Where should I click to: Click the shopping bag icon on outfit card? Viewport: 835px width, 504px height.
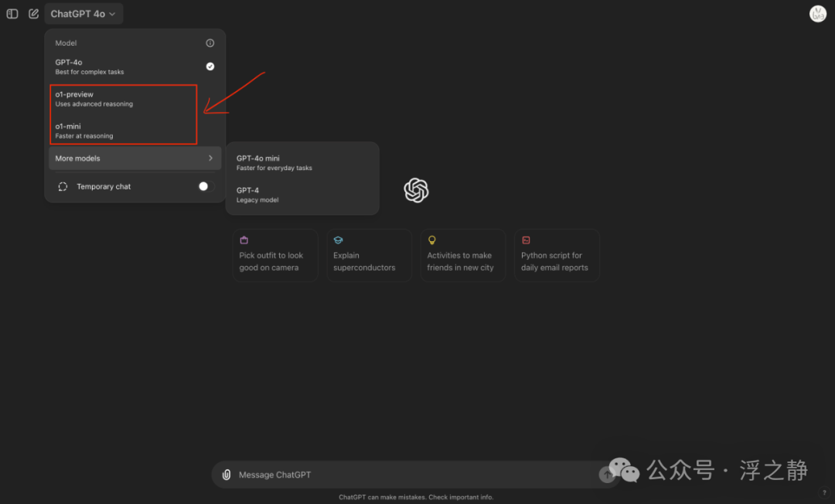pyautogui.click(x=244, y=240)
